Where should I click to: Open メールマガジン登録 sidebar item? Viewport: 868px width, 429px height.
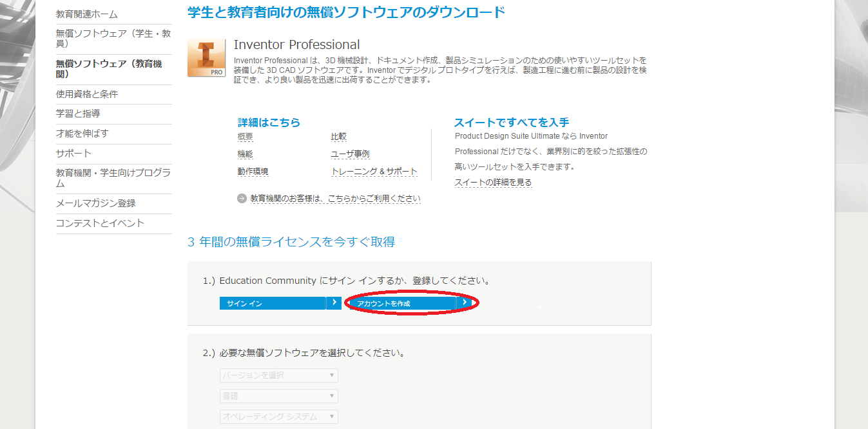click(x=96, y=203)
